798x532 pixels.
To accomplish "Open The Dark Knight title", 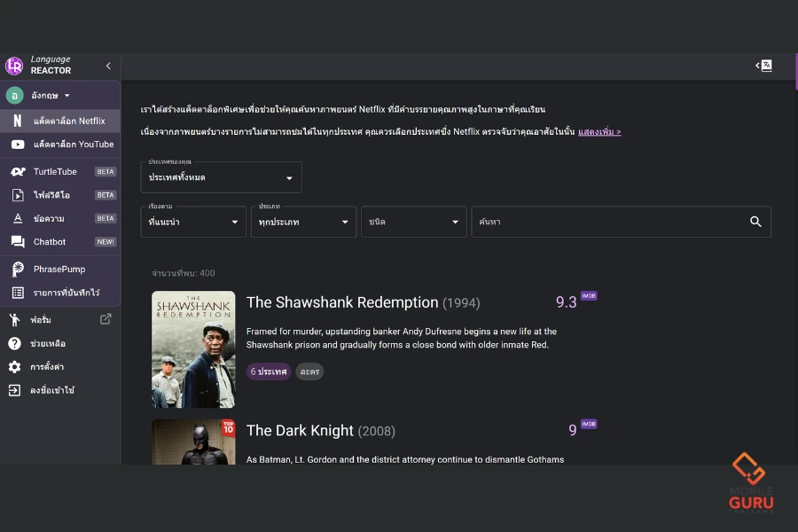I will coord(300,431).
